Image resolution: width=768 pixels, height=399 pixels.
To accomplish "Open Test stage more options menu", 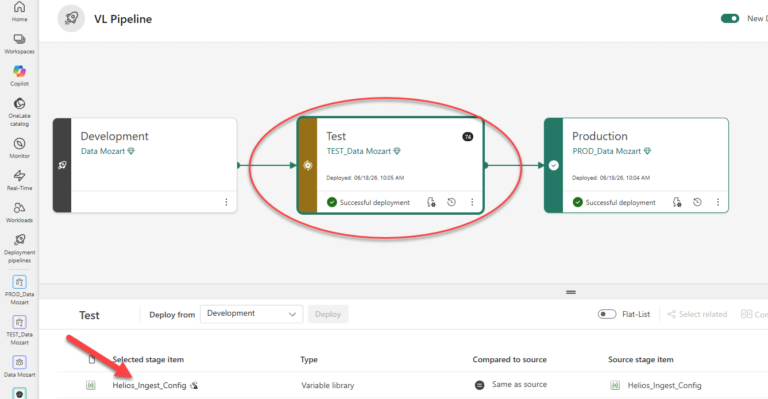I will [472, 202].
